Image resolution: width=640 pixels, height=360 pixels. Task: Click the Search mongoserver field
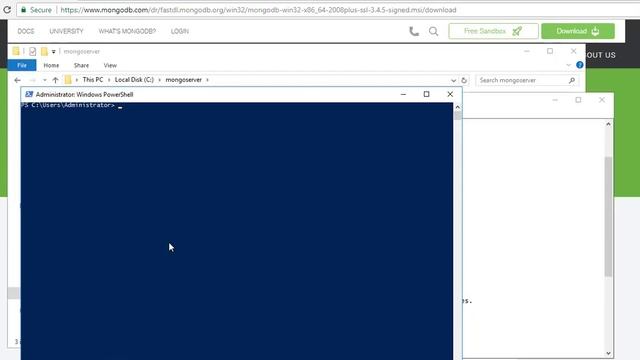tap(527, 80)
